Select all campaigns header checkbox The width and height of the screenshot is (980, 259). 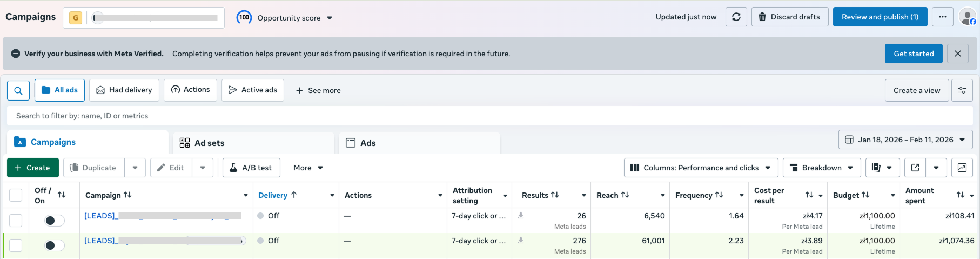(16, 195)
